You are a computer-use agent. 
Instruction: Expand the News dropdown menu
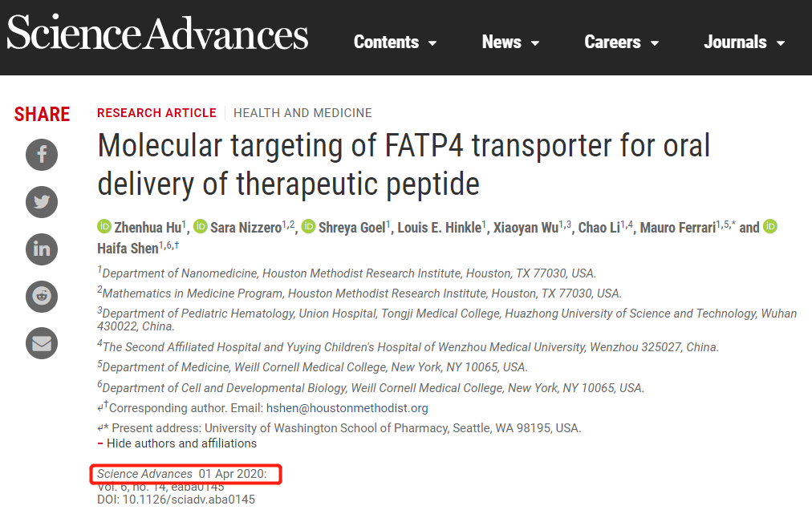tap(510, 42)
